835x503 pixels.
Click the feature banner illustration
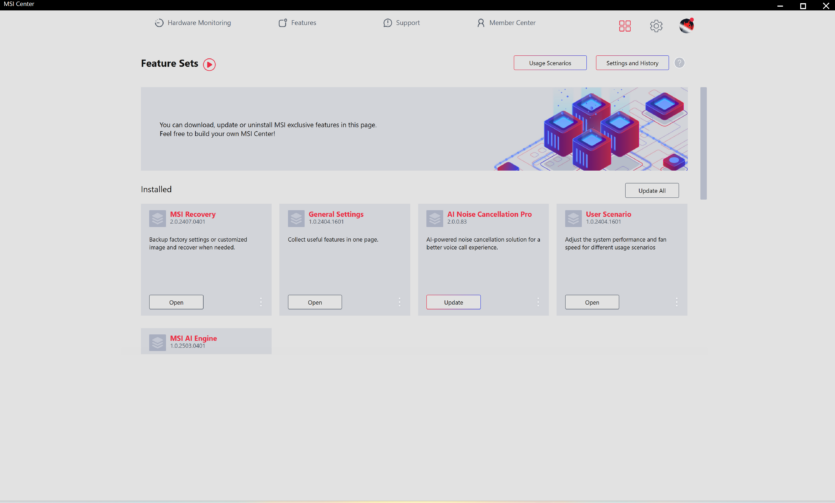point(591,129)
